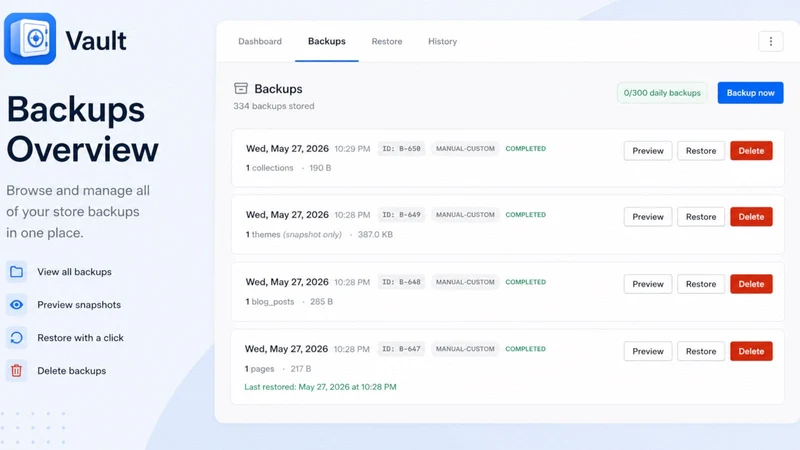Delete backup B-647
The height and width of the screenshot is (450, 800).
(x=751, y=351)
